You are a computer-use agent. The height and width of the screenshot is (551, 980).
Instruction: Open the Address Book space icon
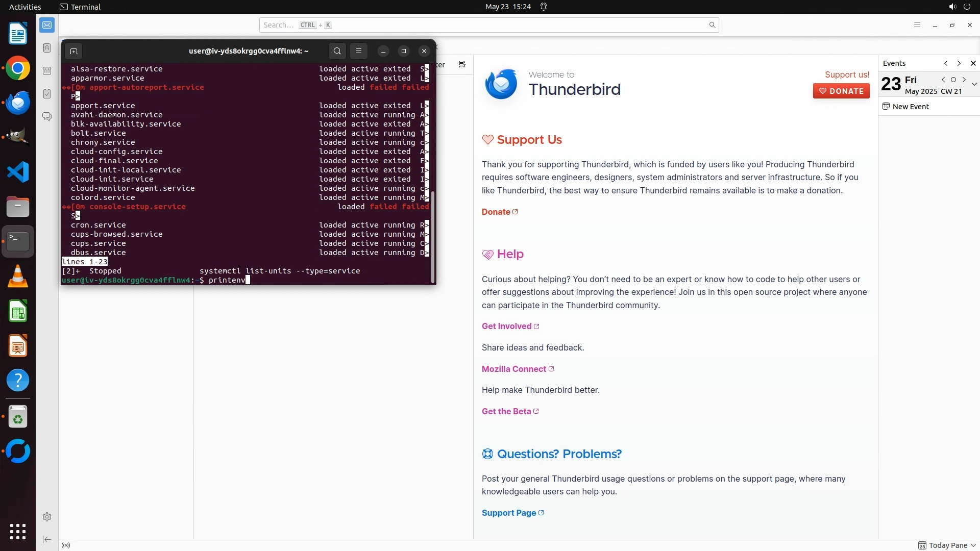[47, 48]
